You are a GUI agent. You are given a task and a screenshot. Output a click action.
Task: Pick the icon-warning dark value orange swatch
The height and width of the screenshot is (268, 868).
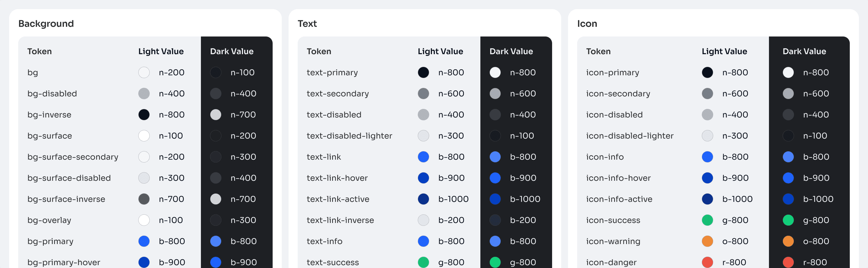click(x=788, y=241)
